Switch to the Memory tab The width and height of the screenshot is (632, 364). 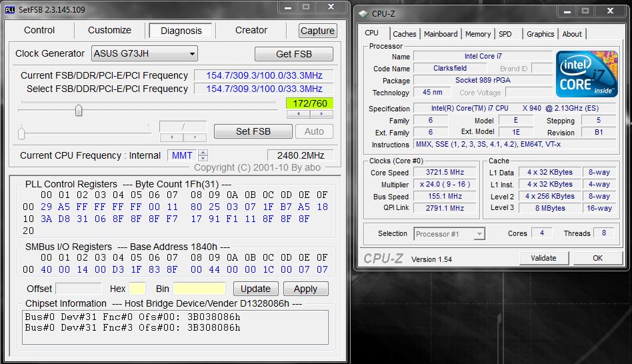pos(477,34)
